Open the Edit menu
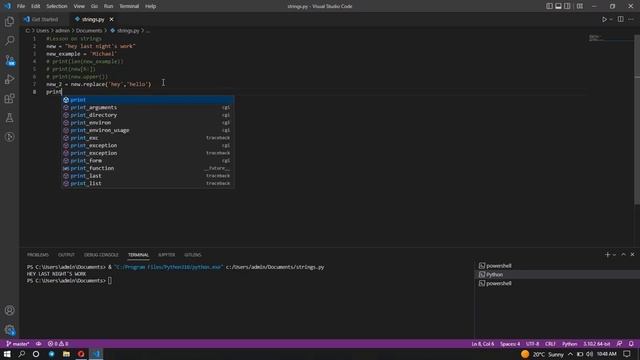This screenshot has height=360, width=640. coord(36,6)
